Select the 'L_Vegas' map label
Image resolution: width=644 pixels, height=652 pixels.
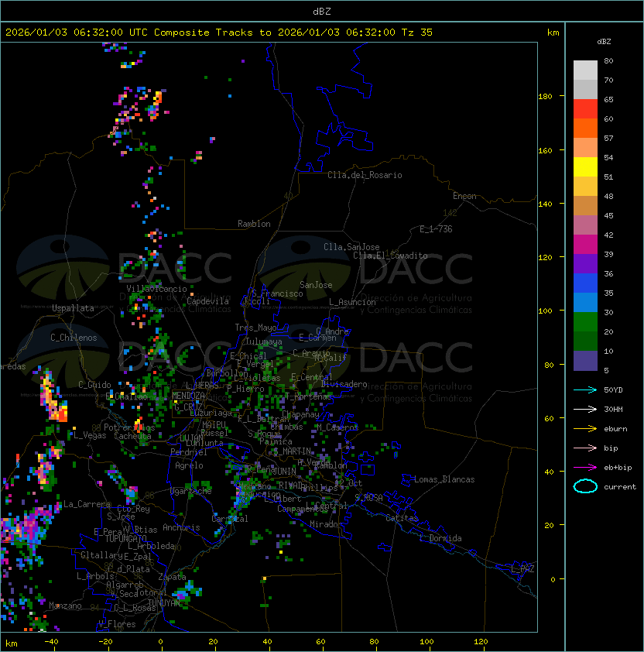pyautogui.click(x=90, y=435)
